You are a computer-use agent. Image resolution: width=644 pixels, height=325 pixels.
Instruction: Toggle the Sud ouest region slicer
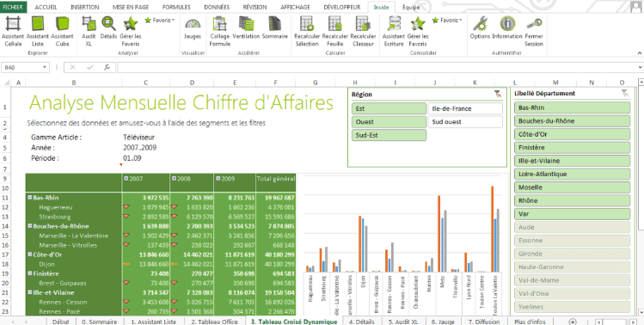point(465,122)
